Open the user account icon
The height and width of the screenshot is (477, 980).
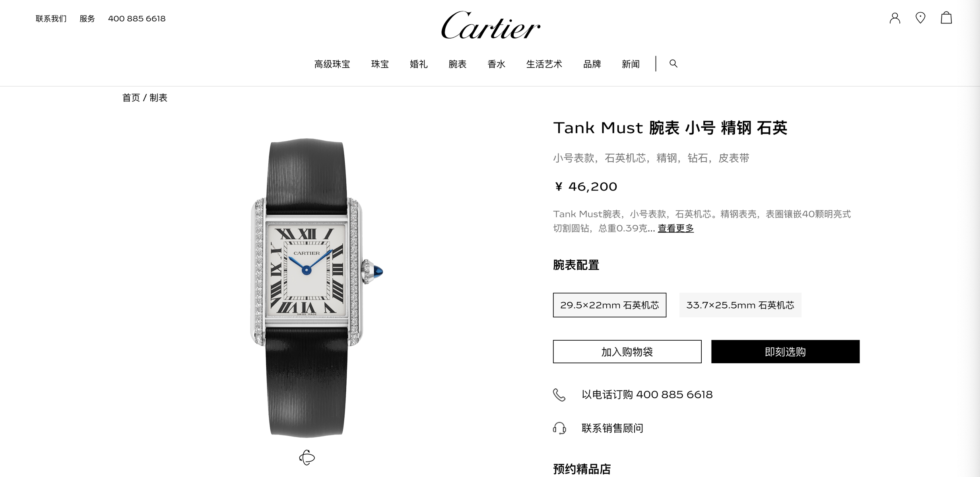pyautogui.click(x=895, y=18)
